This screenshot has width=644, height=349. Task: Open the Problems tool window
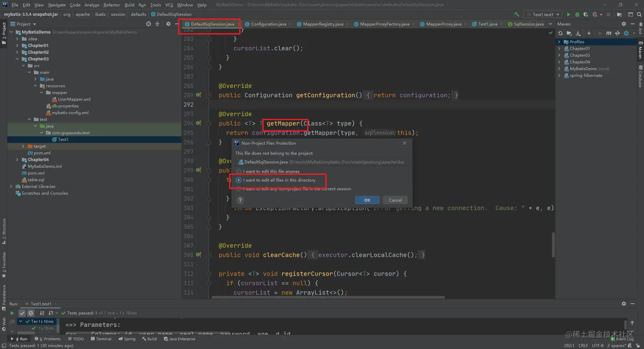click(48, 339)
